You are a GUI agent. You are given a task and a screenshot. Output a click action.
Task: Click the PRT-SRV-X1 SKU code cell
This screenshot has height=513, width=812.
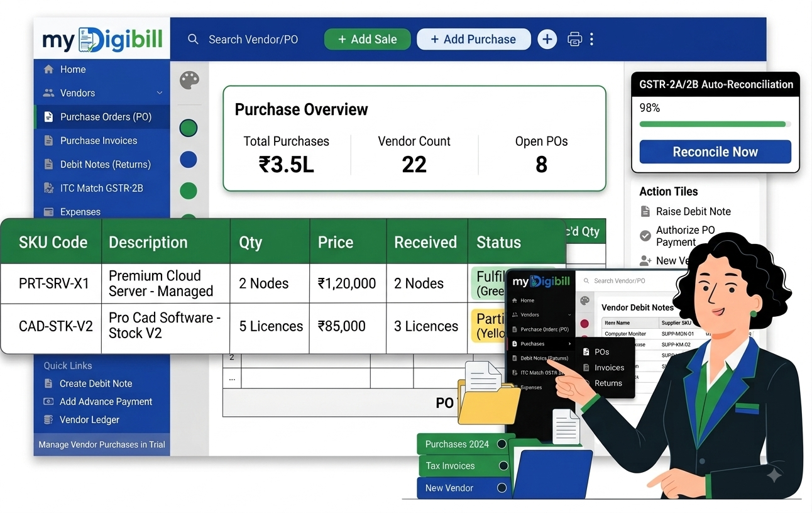pos(51,284)
